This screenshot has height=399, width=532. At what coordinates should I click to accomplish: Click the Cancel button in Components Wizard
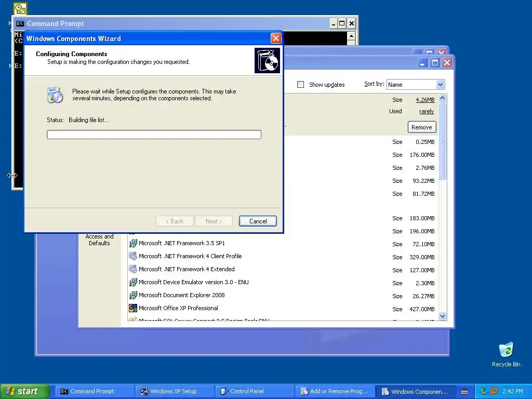(x=258, y=221)
